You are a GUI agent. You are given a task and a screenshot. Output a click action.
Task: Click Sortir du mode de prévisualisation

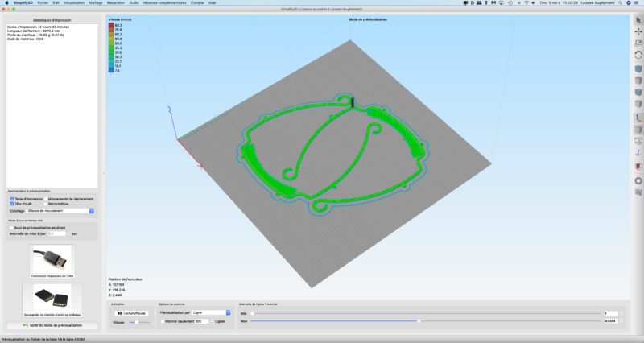[52, 324]
